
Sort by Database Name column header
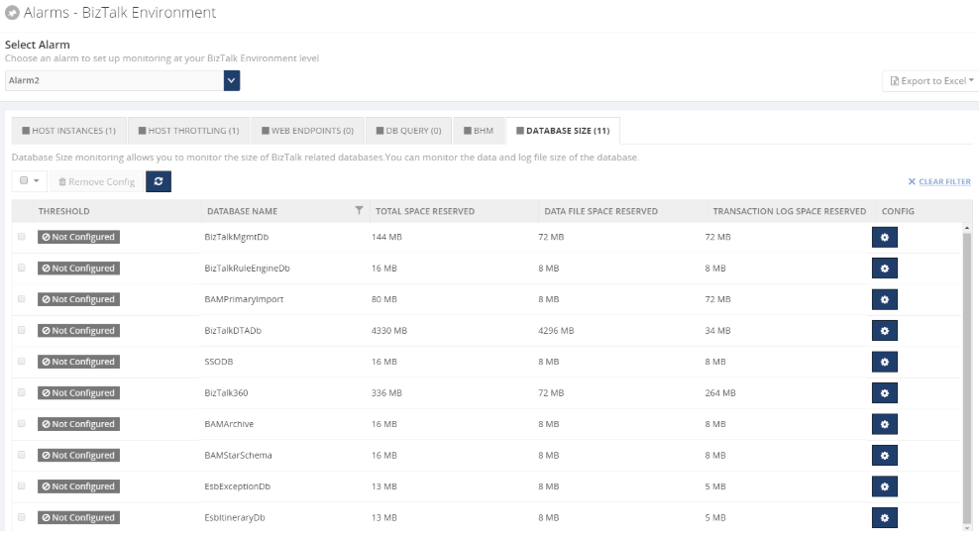click(x=243, y=211)
